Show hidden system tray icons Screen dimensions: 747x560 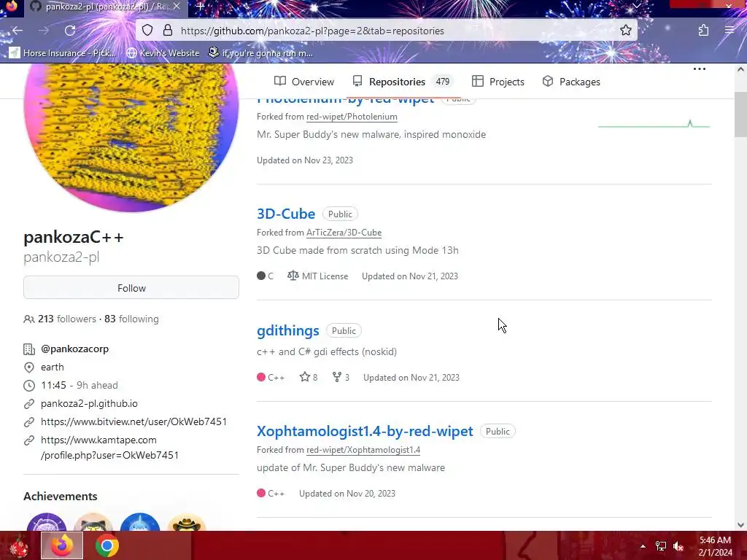pos(643,546)
